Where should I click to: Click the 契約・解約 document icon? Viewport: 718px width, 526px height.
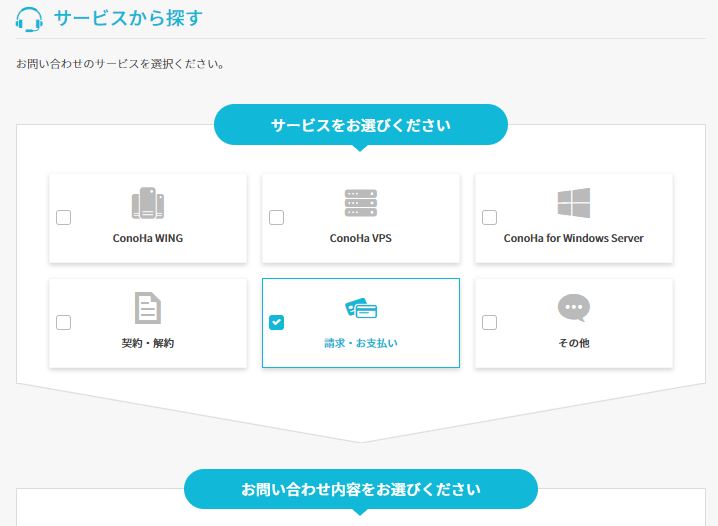point(148,308)
